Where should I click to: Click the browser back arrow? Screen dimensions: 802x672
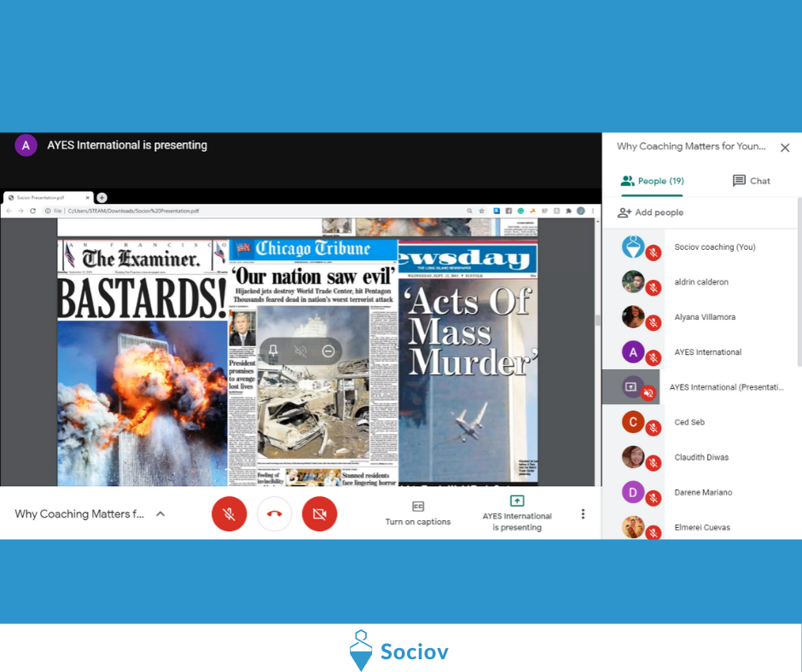coord(9,211)
